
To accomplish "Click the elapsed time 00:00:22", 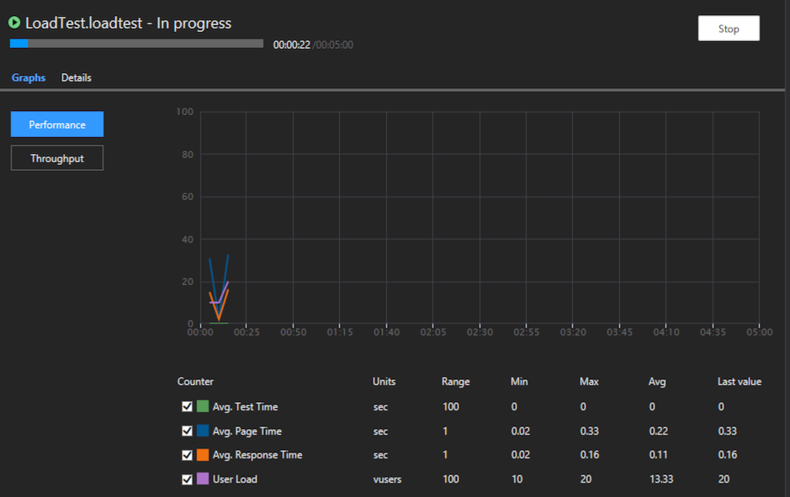I will (x=292, y=45).
